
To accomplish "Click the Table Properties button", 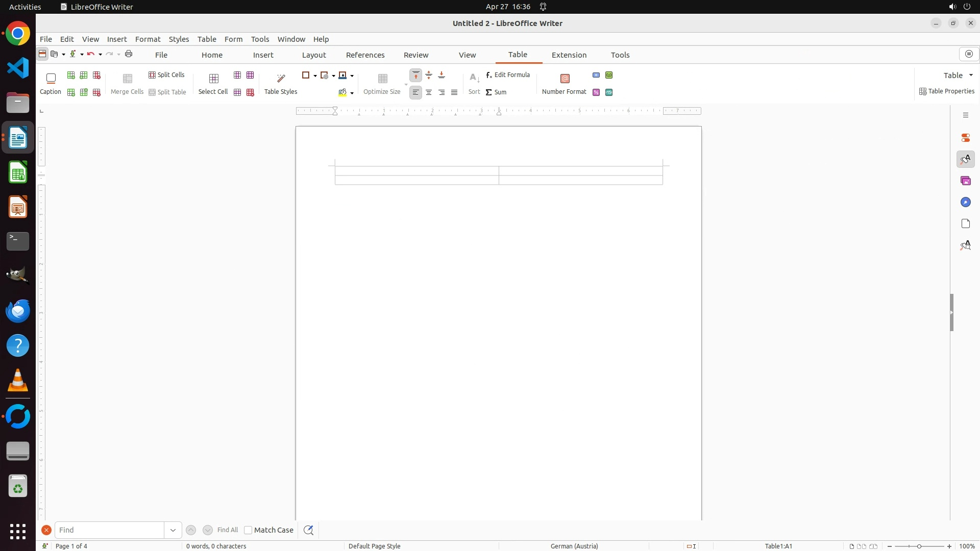I will (x=947, y=91).
